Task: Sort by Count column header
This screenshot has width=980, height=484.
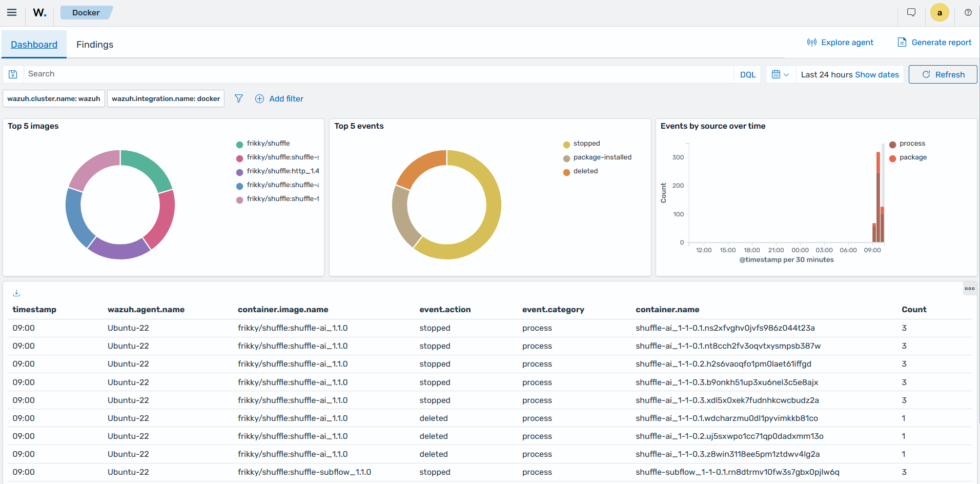Action: click(914, 310)
